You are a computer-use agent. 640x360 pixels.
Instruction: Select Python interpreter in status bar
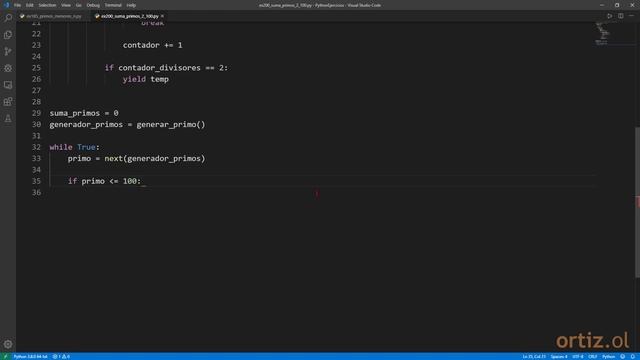[30, 356]
